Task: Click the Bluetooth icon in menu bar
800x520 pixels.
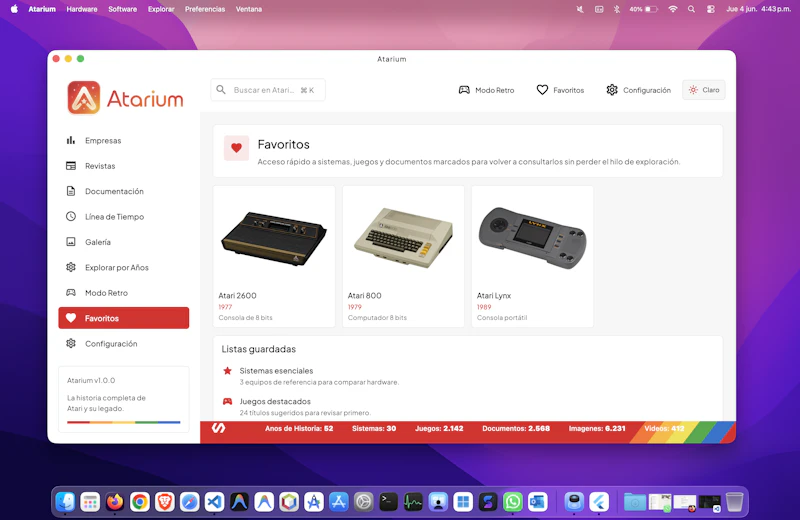Action: pos(616,9)
